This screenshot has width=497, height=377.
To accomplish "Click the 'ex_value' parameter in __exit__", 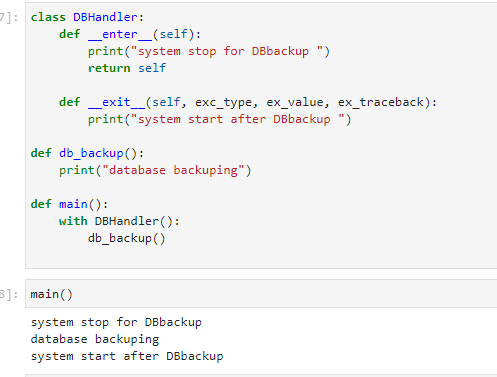I will point(295,102).
